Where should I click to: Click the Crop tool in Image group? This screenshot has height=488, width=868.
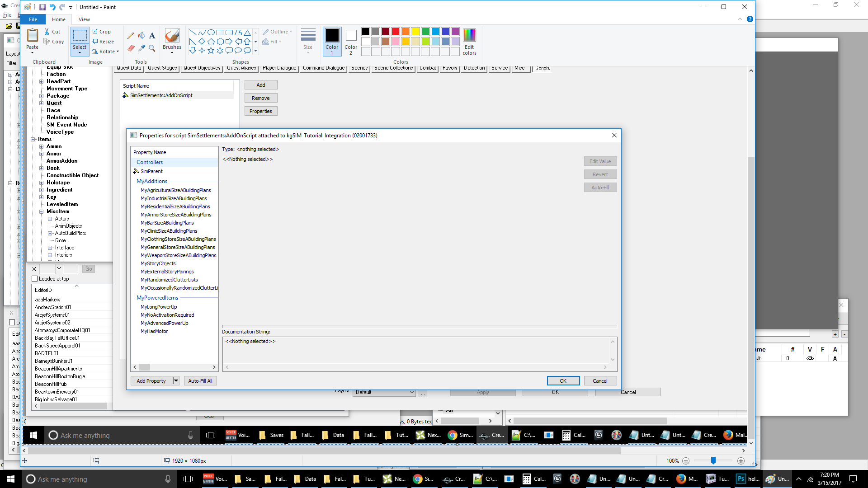101,32
